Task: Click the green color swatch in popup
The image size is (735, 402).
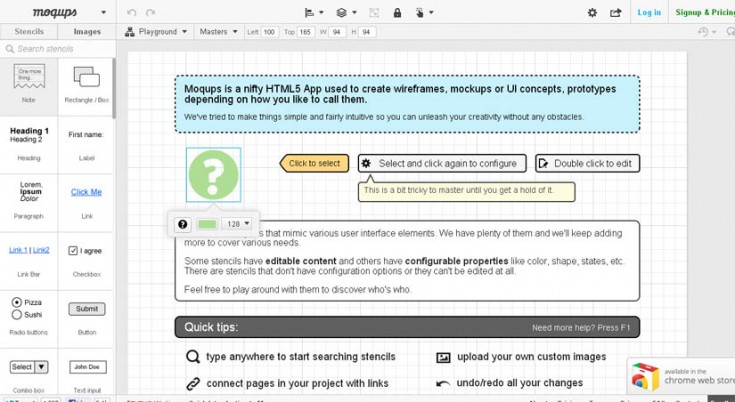Action: tap(208, 224)
